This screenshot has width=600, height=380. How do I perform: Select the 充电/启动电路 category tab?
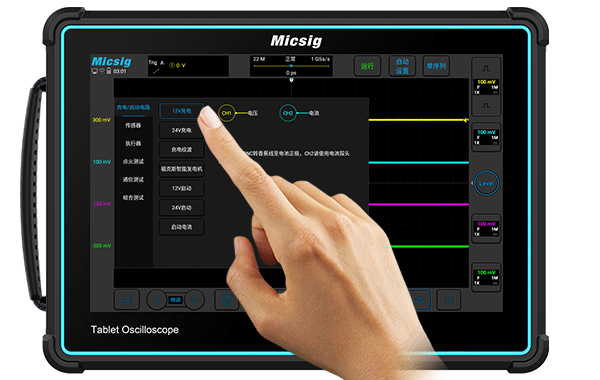click(133, 108)
